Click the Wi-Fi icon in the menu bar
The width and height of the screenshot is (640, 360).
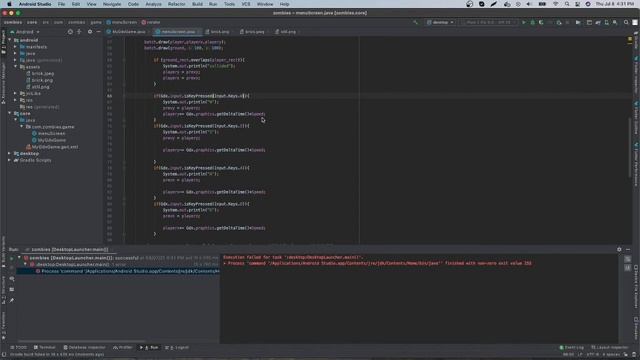pyautogui.click(x=556, y=4)
